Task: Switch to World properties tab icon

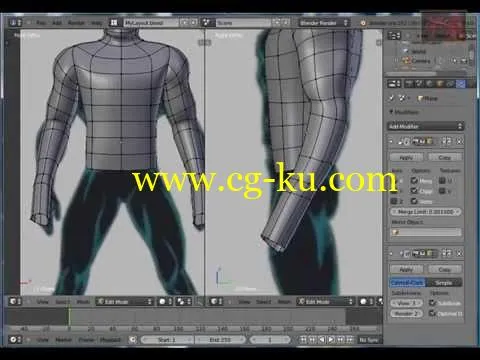Action: coord(430,84)
